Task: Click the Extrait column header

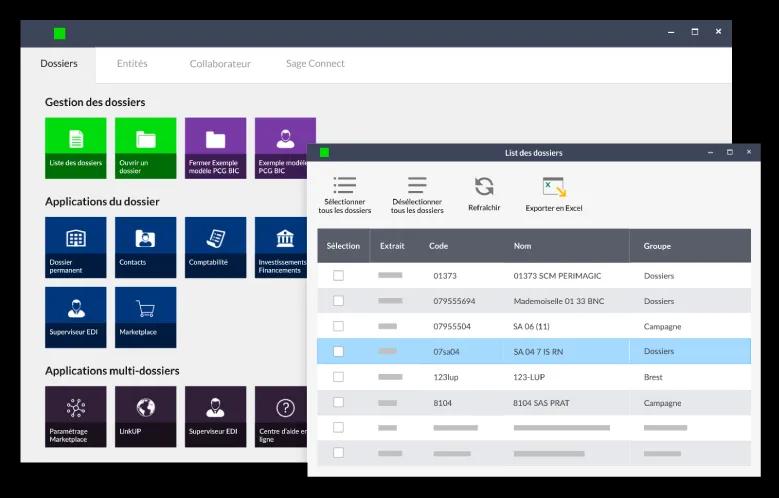Action: 392,246
